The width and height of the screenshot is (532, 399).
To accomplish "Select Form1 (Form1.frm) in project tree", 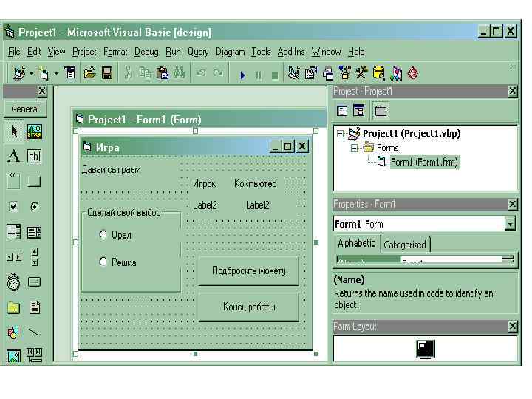I will click(x=424, y=162).
